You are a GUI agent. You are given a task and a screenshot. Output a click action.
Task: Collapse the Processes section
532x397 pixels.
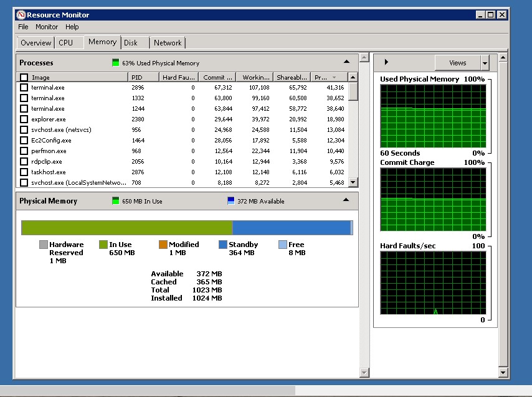[x=346, y=62]
